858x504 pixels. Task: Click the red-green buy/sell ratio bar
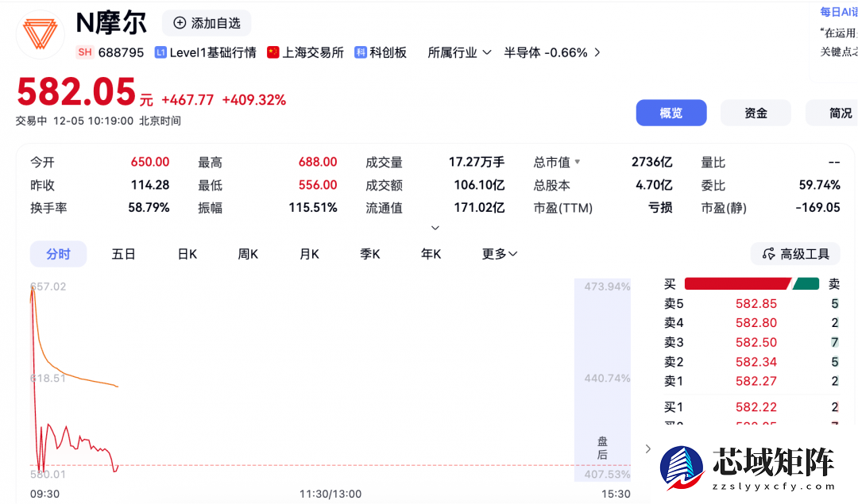(x=752, y=283)
